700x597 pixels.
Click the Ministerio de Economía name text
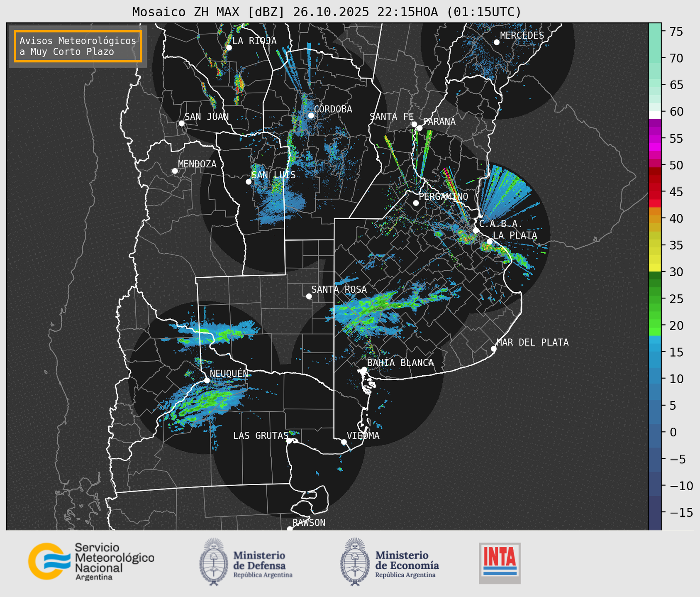[407, 560]
